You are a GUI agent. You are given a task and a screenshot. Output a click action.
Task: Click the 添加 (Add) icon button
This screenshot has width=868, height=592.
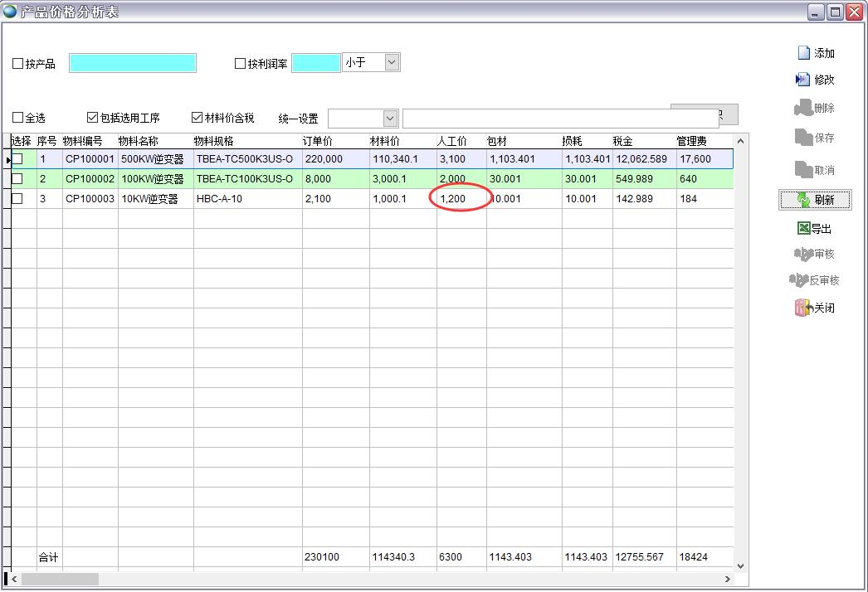click(803, 53)
